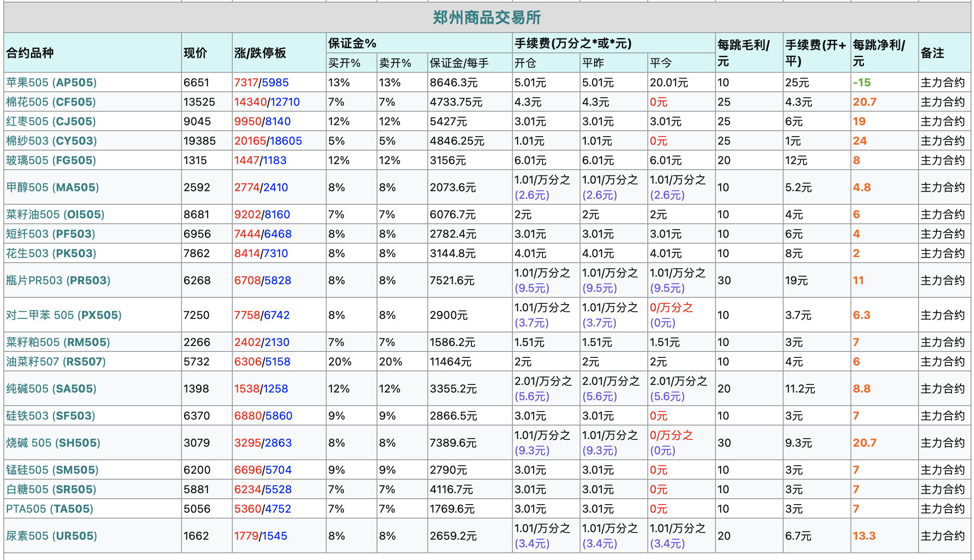Image resolution: width=974 pixels, height=560 pixels.
Task: Click the rapeseed margin 11464元
Action: [451, 362]
